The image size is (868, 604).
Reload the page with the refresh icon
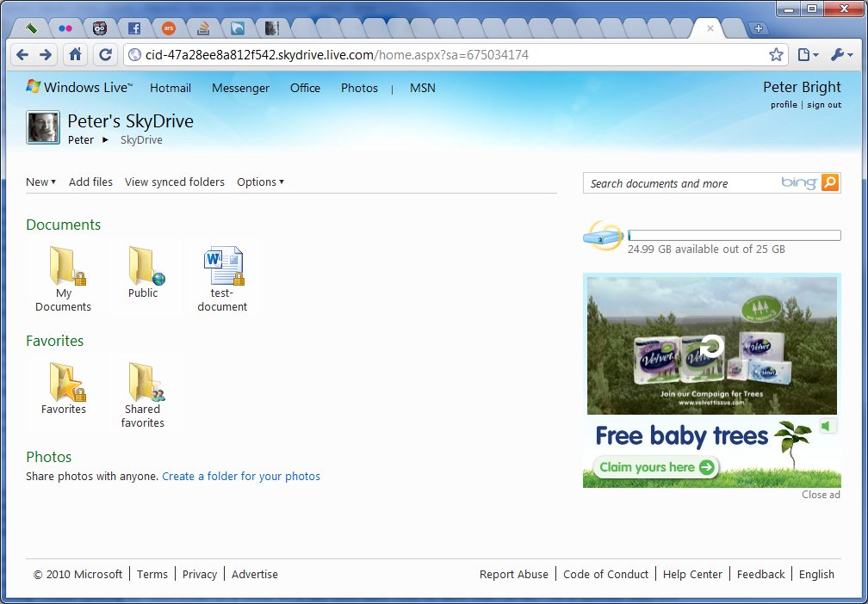coord(105,55)
